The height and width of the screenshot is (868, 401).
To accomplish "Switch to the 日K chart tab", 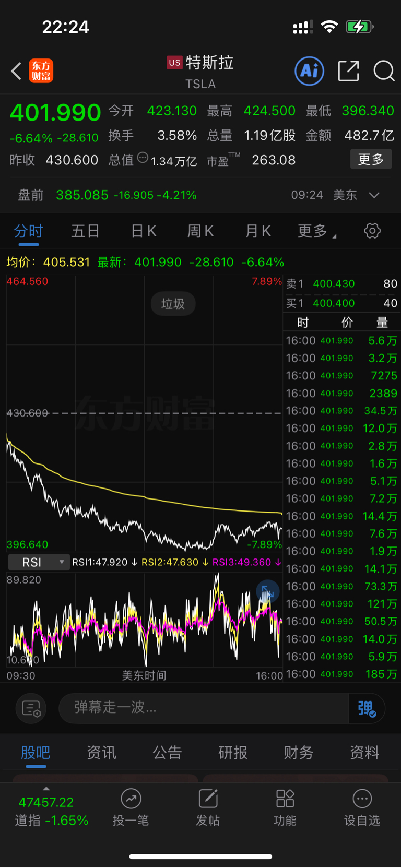I will [x=144, y=231].
